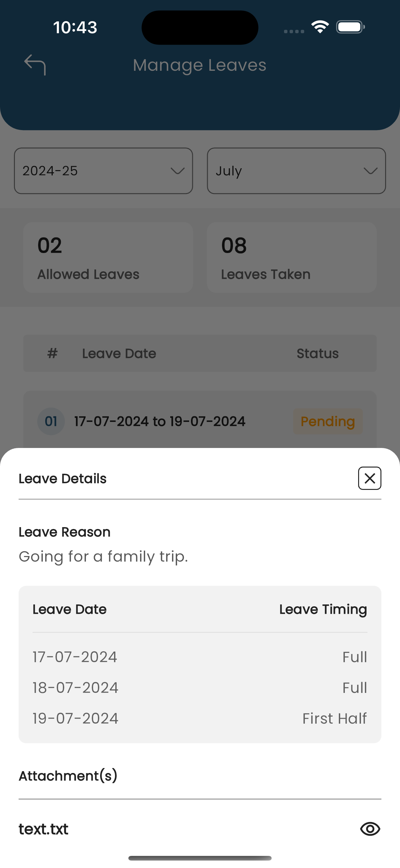Tap the back arrow icon
Viewport: 400px width, 868px height.
pyautogui.click(x=35, y=65)
